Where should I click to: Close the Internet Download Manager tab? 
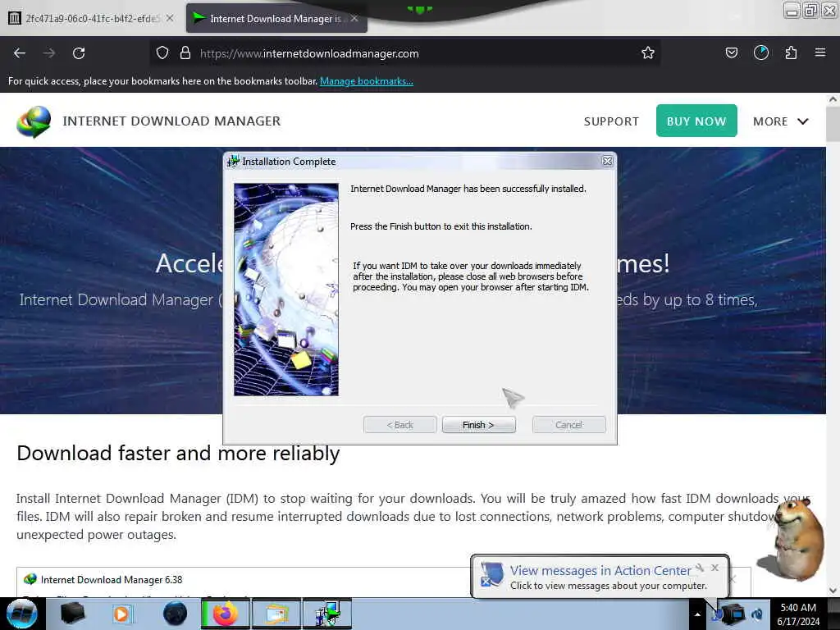pyautogui.click(x=354, y=18)
